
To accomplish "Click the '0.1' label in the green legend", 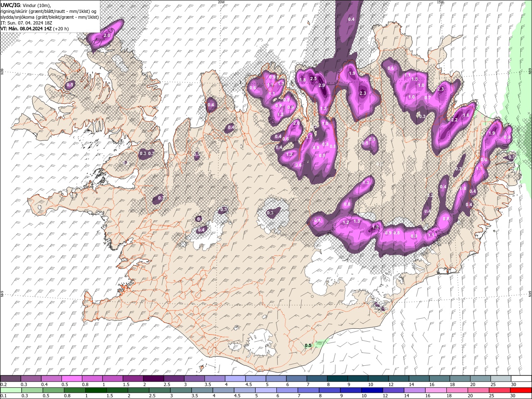I will pos(4,396).
